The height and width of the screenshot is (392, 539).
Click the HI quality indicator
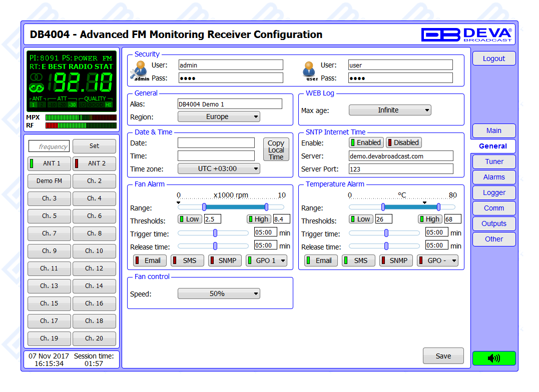point(109,104)
